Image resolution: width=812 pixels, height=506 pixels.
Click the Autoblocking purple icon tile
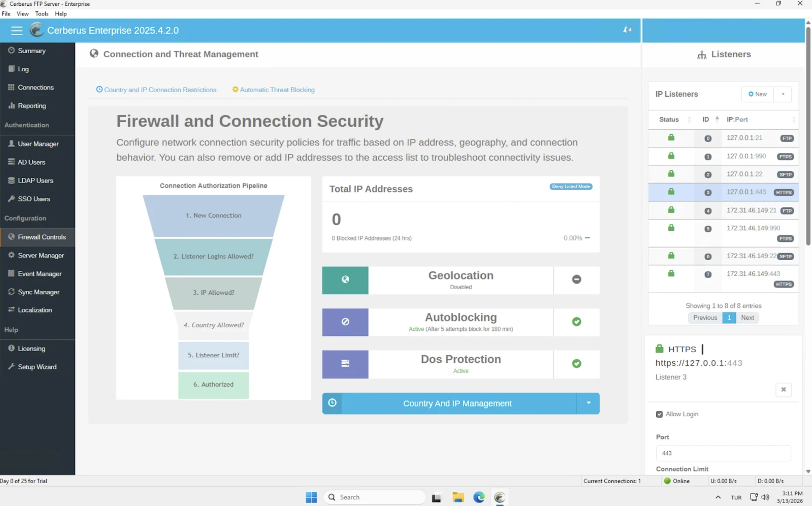pyautogui.click(x=345, y=322)
